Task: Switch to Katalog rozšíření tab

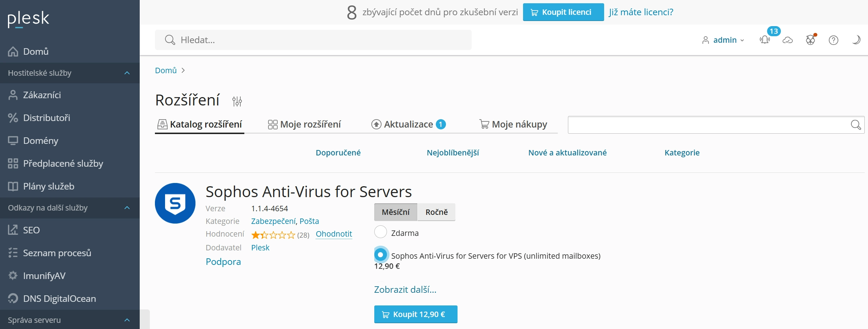Action: point(199,124)
